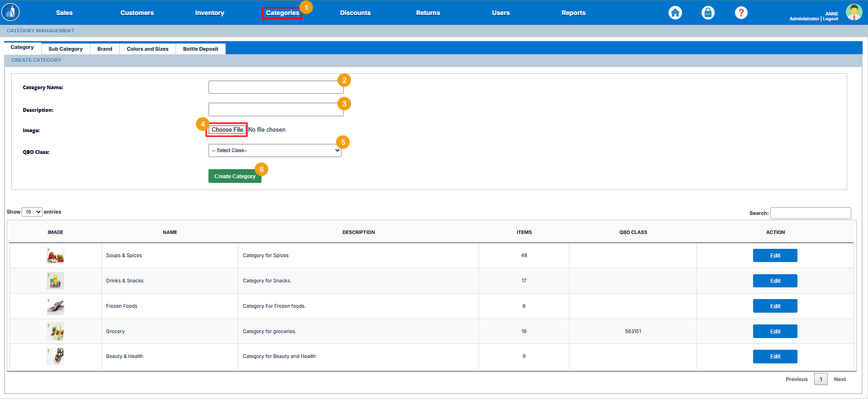Focus the Category Name input field
The height and width of the screenshot is (400, 868).
click(x=275, y=87)
